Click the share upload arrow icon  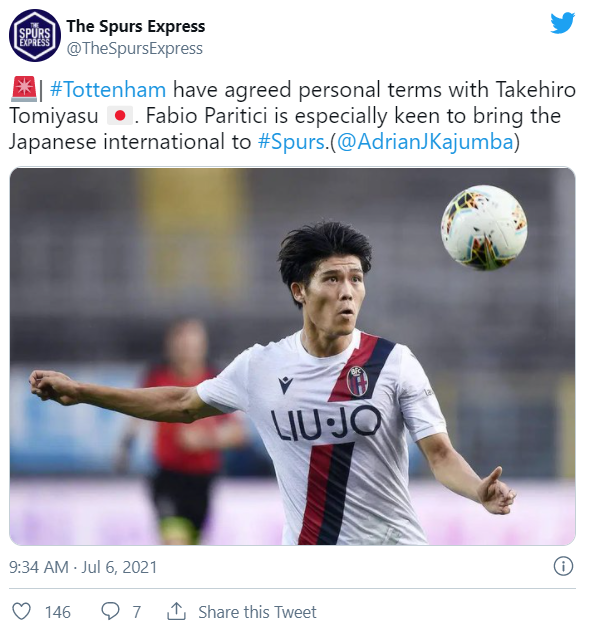pos(176,611)
